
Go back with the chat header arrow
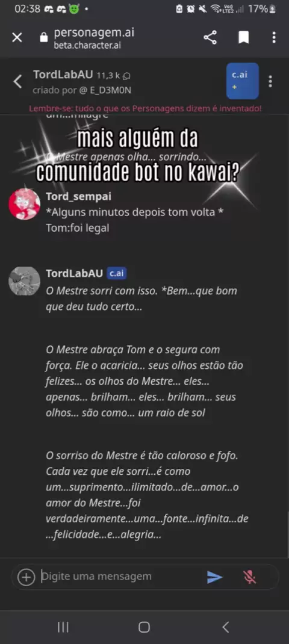tap(17, 81)
